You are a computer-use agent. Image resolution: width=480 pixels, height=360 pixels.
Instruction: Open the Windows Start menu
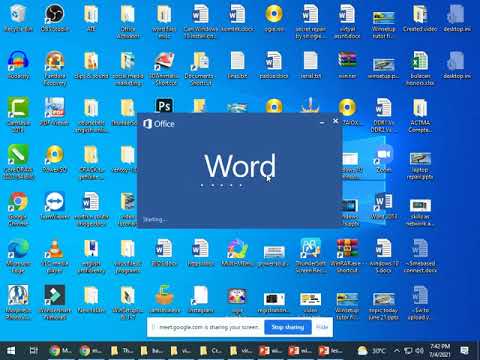pos(11,351)
